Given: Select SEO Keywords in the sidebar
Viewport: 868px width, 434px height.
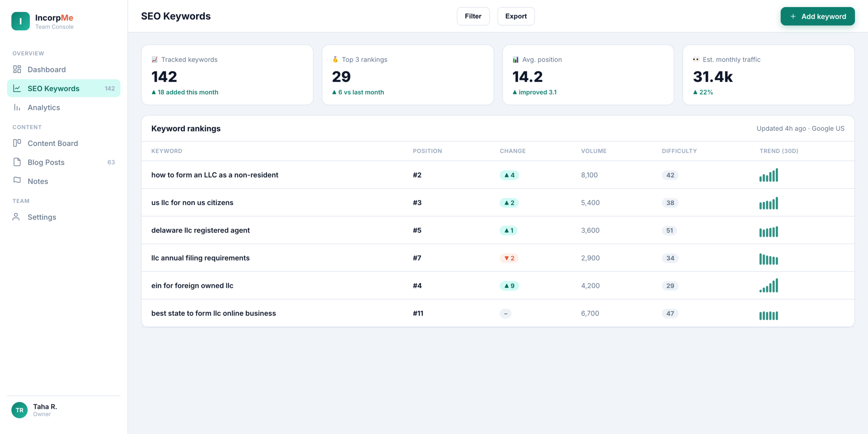Looking at the screenshot, I should click(63, 88).
